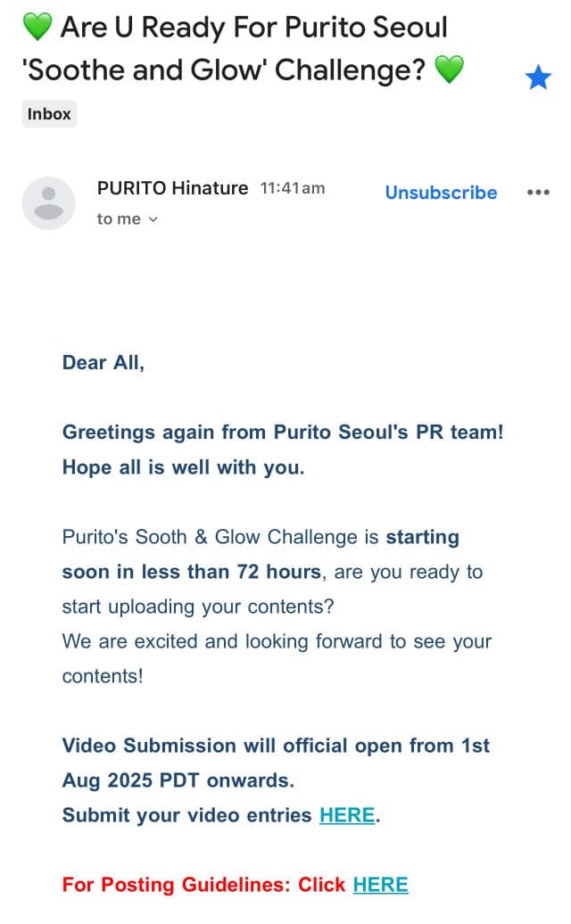Unstar this email with the blue star

coord(538,78)
